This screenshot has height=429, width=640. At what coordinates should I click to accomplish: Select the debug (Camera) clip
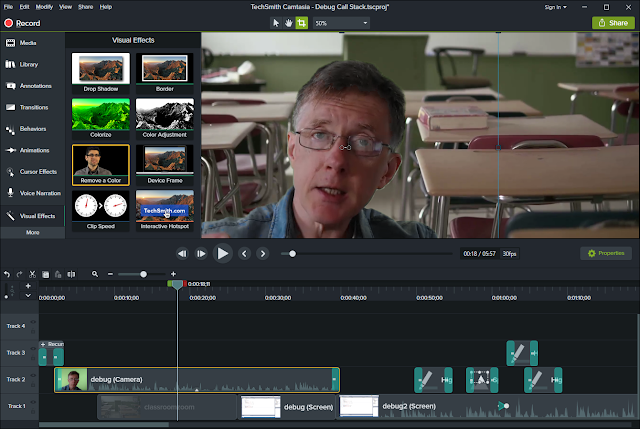(197, 380)
